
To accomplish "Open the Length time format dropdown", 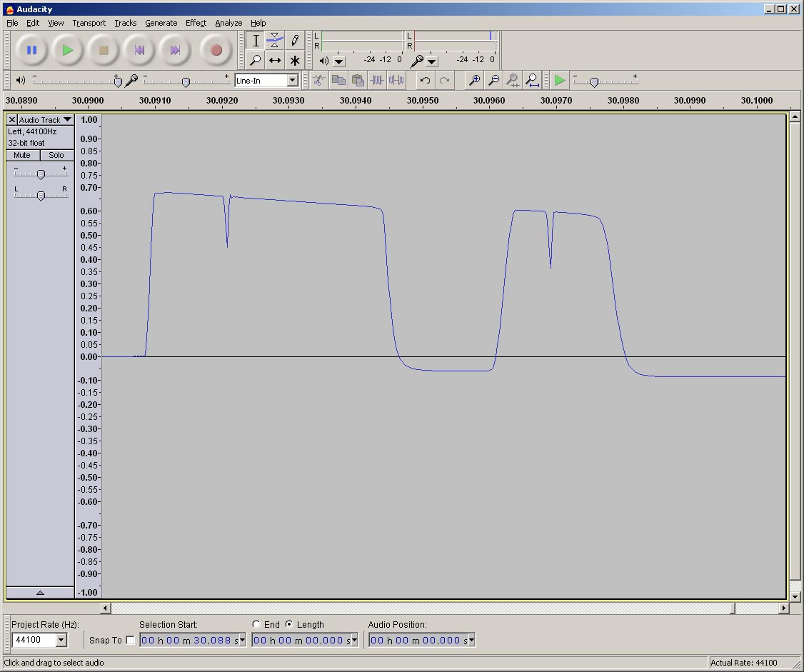I will click(x=354, y=640).
